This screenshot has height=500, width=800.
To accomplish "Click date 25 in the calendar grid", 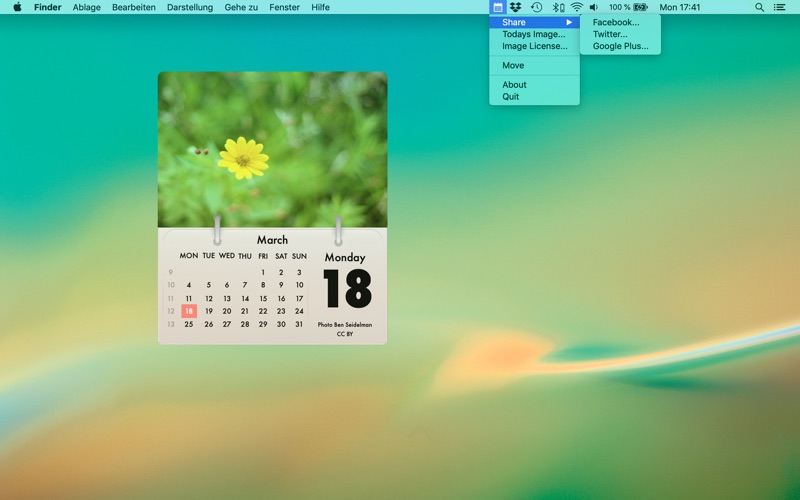I will point(189,324).
